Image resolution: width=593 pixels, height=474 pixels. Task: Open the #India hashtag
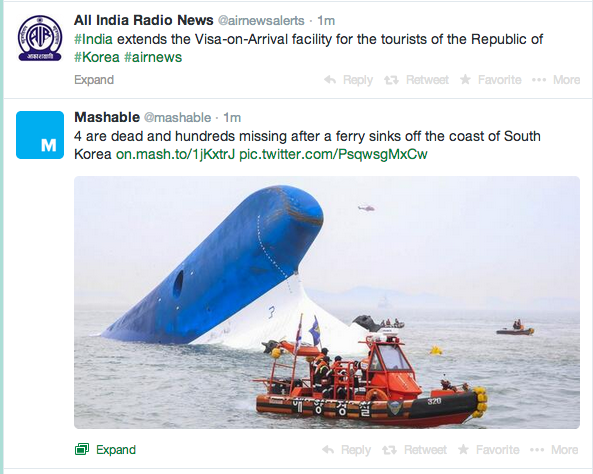tap(93, 39)
